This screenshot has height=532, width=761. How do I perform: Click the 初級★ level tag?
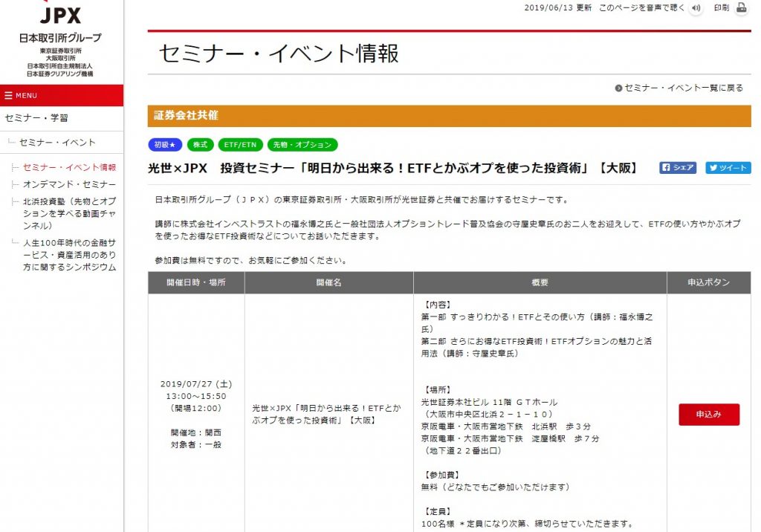coord(165,145)
